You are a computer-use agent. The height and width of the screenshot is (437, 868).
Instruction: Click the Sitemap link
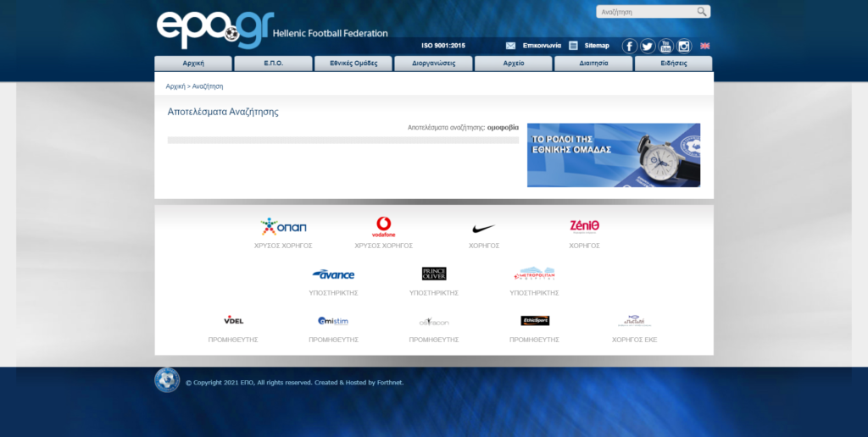pyautogui.click(x=597, y=46)
